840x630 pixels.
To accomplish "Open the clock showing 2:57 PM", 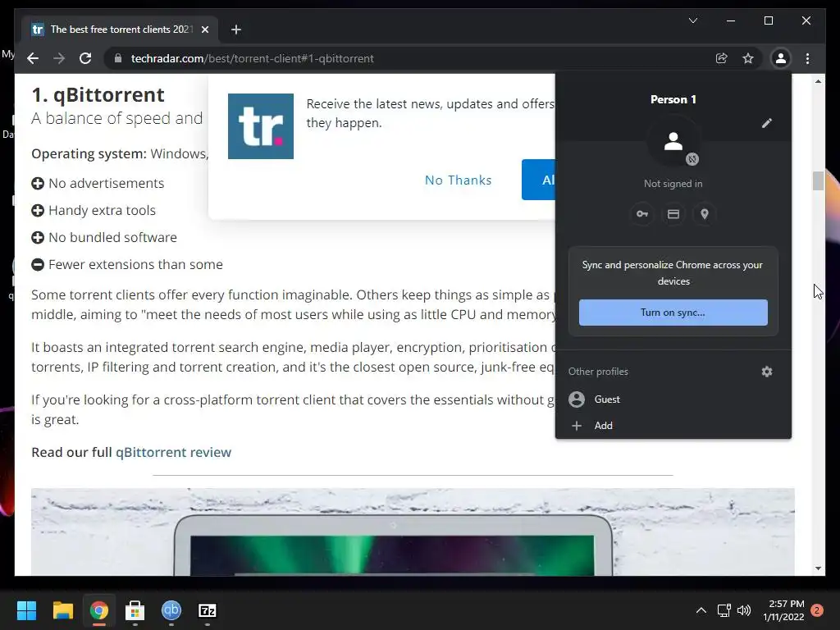I will click(x=783, y=610).
